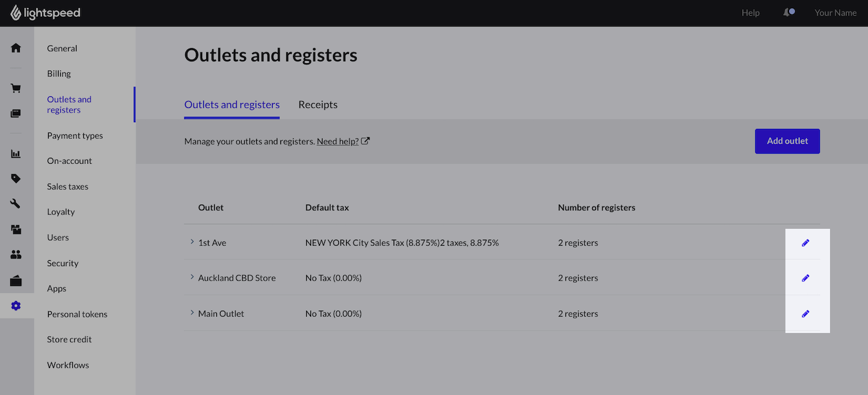Open the Reporting bar chart icon
868x395 pixels.
(x=16, y=154)
